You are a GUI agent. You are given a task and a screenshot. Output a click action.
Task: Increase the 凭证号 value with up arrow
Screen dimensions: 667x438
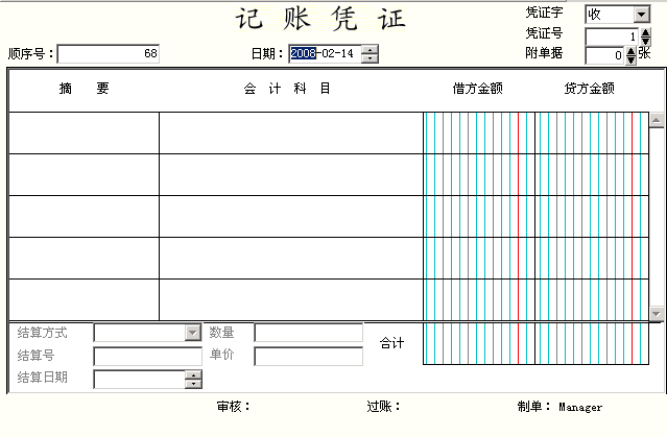click(x=646, y=33)
